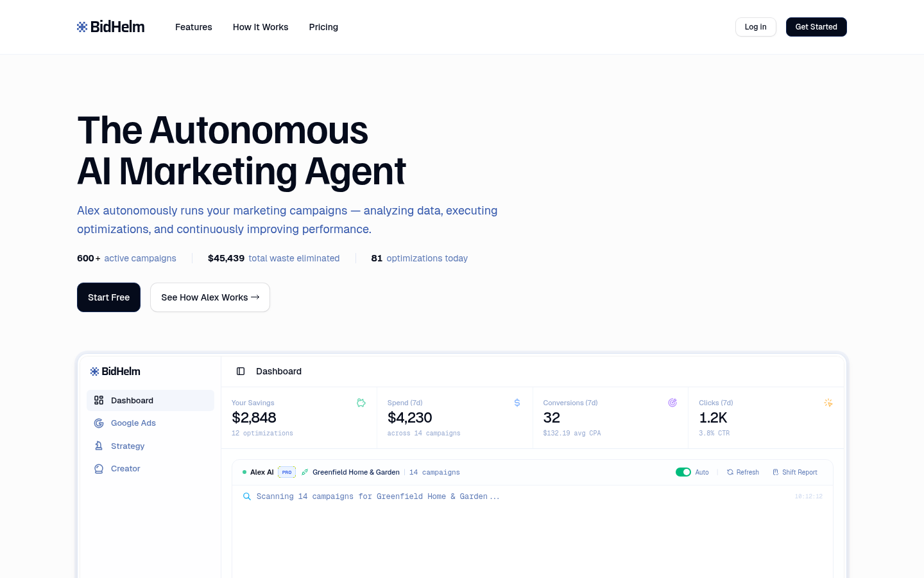Click the Start Free button

click(108, 297)
